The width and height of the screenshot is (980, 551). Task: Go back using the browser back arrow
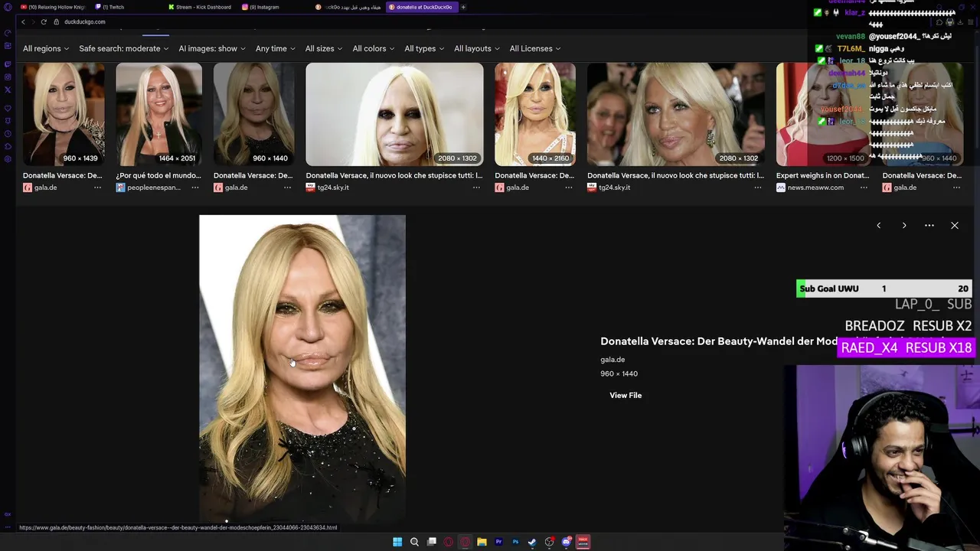click(23, 22)
